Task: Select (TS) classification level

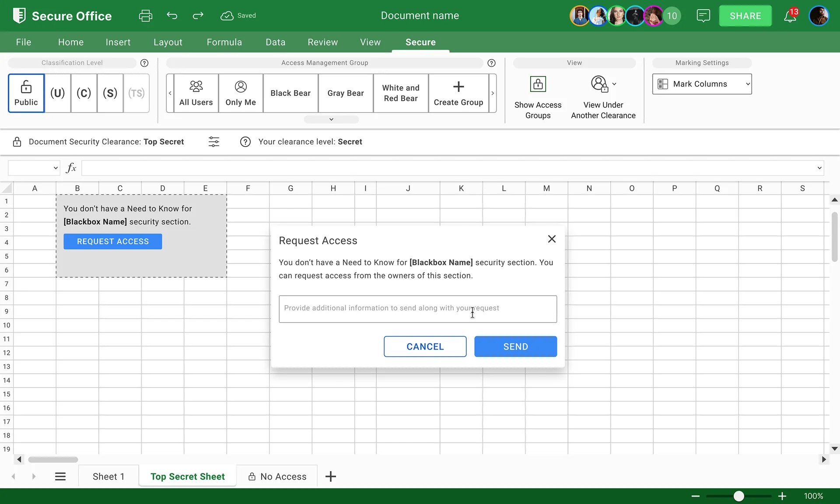Action: (x=136, y=93)
